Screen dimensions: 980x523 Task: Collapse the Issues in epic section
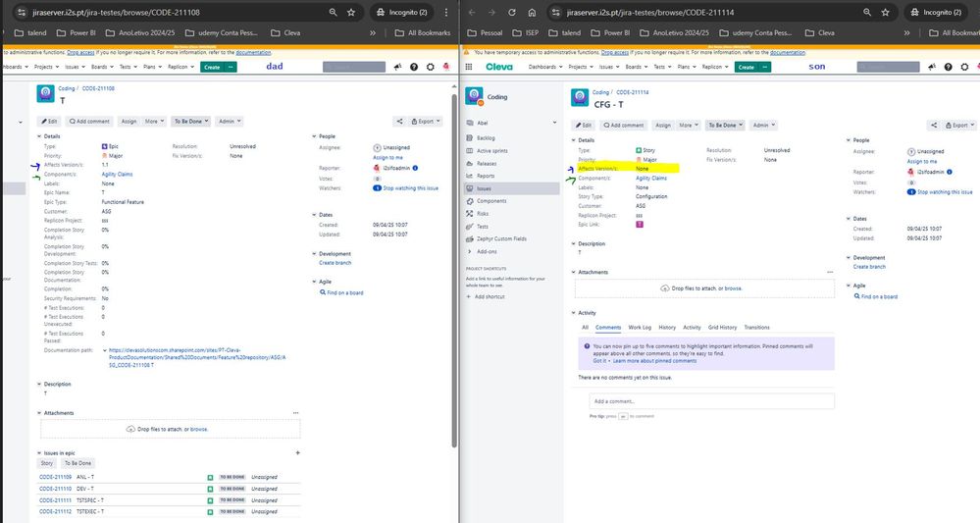tap(39, 453)
